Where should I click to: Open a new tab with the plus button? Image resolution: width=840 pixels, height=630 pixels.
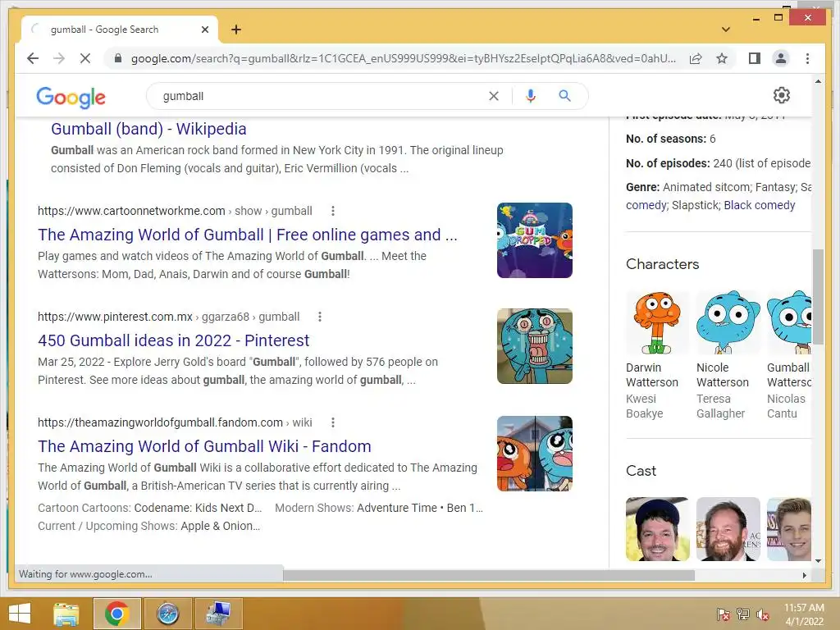tap(236, 30)
